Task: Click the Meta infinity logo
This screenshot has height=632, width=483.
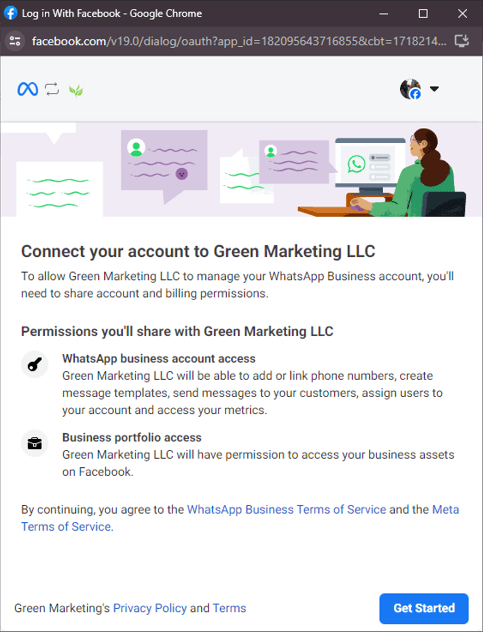Action: coord(28,89)
